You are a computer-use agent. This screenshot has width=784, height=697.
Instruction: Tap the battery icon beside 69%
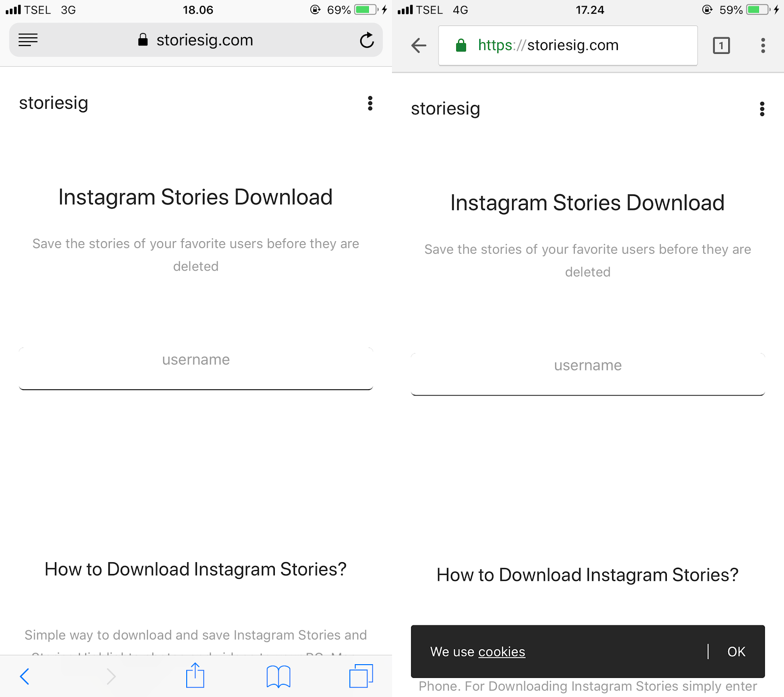click(366, 10)
